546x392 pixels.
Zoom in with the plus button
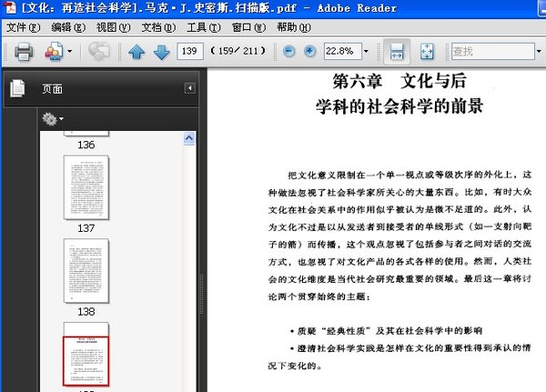pyautogui.click(x=309, y=52)
